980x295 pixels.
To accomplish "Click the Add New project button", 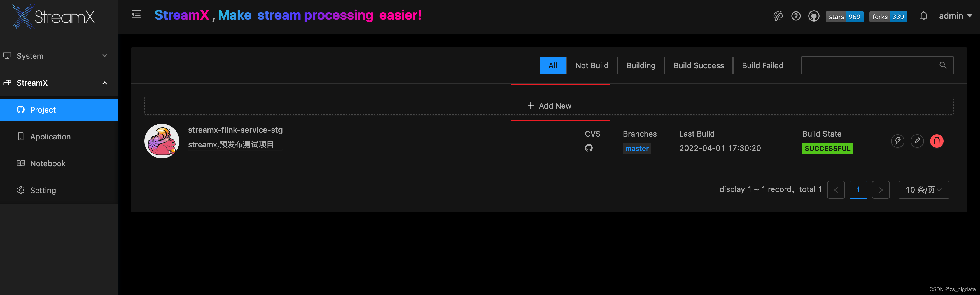I will (549, 106).
